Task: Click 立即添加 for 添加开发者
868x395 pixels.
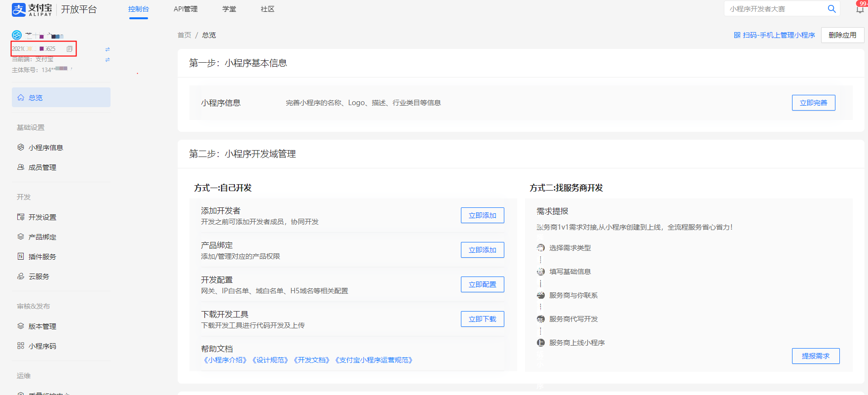Action: (x=482, y=215)
